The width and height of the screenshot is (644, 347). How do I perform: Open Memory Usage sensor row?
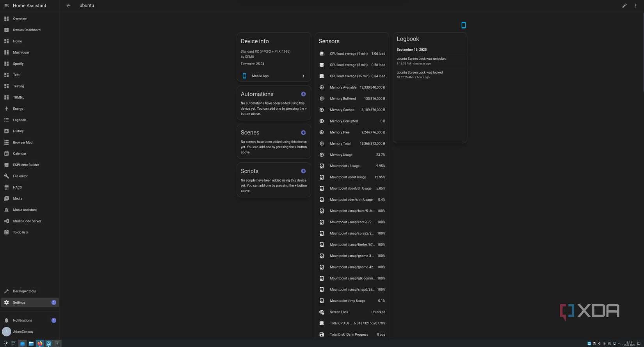pos(352,155)
